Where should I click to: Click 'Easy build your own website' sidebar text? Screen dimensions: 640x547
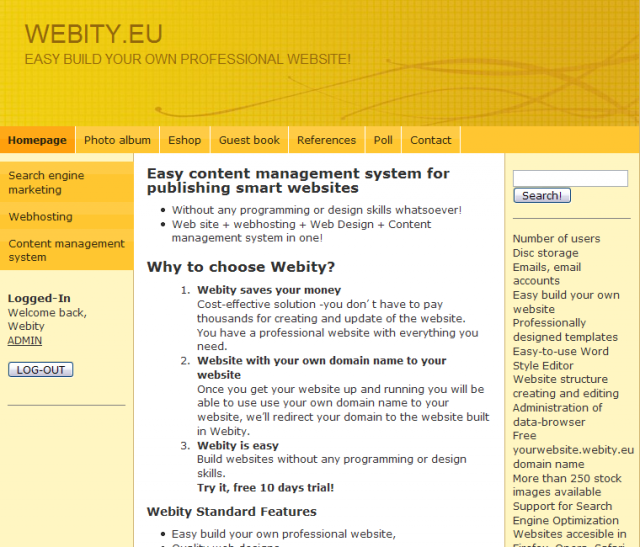pyautogui.click(x=566, y=302)
